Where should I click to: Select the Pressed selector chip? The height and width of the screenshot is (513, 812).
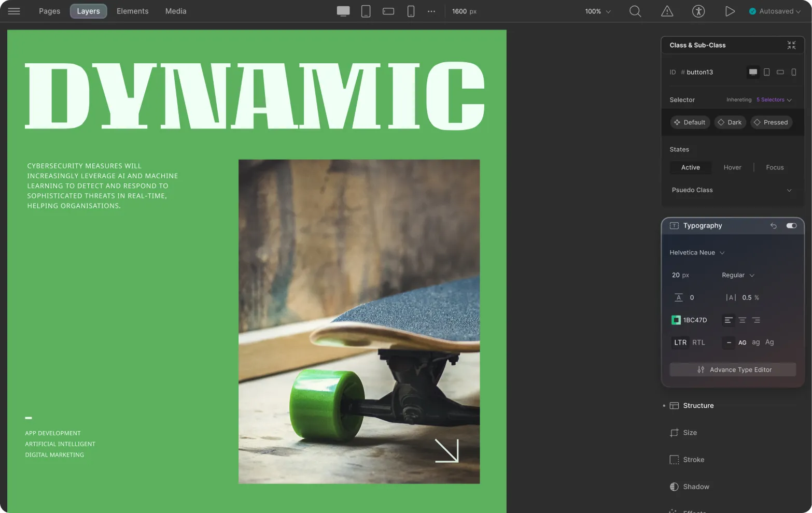pos(771,122)
